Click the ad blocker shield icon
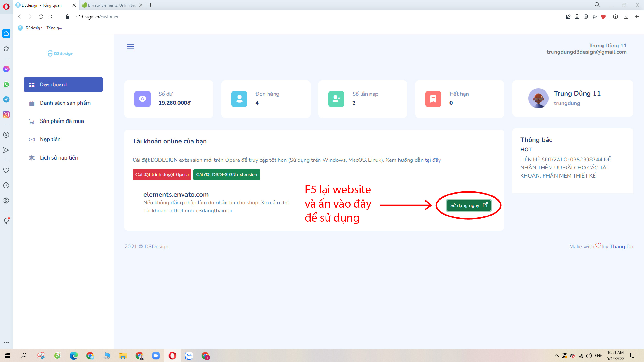Viewport: 644px width, 362px height. click(586, 17)
